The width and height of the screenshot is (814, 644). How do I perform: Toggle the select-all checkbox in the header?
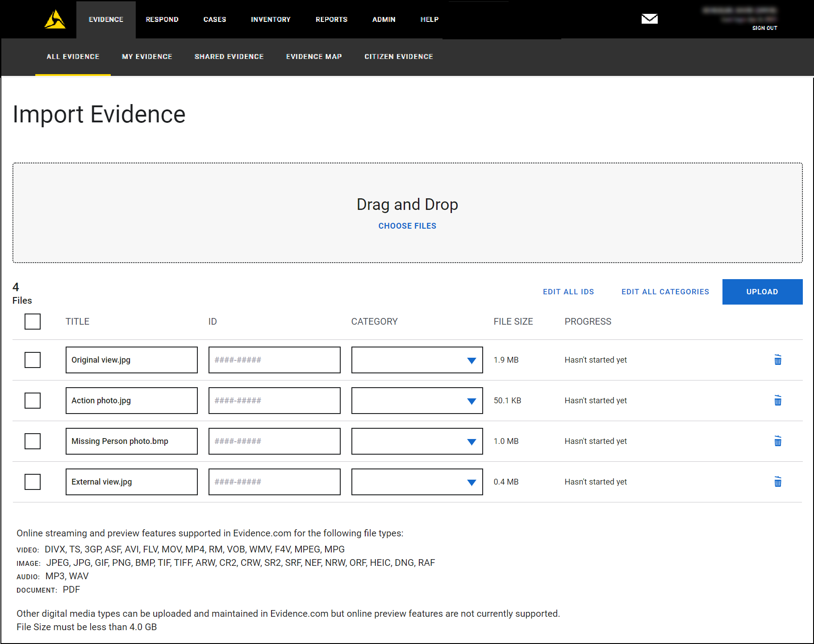click(32, 322)
